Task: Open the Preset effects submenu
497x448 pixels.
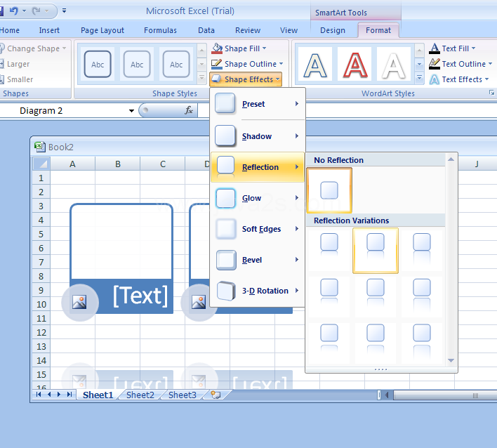Action: [x=258, y=104]
